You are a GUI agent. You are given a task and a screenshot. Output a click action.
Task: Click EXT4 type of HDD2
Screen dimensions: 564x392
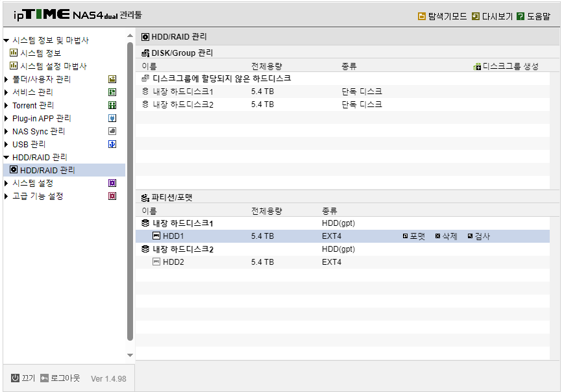click(332, 262)
